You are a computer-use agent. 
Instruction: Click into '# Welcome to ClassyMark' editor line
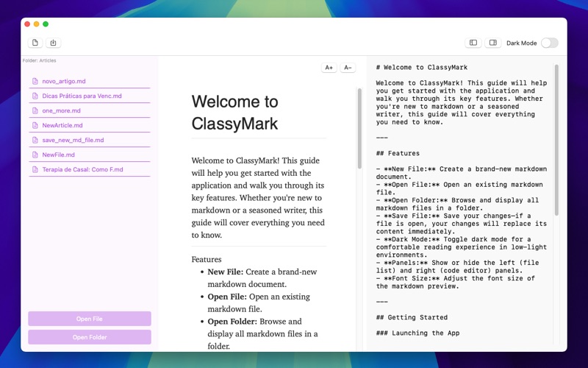pos(421,68)
